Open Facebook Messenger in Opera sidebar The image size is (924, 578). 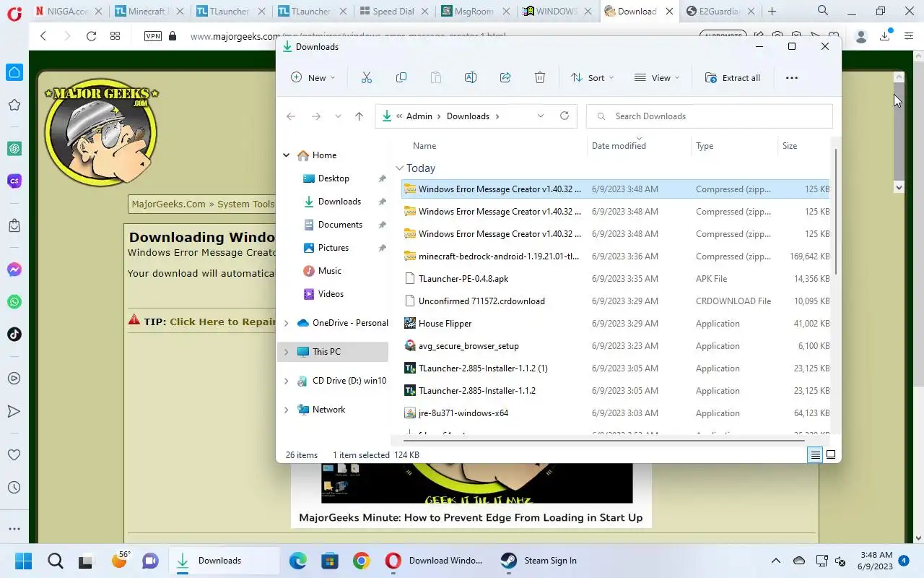[14, 269]
